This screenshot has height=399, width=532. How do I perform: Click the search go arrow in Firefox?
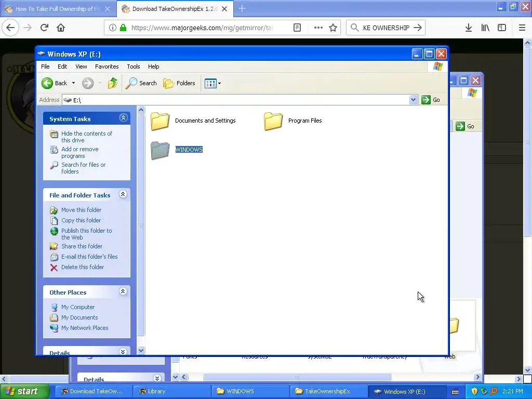(418, 28)
